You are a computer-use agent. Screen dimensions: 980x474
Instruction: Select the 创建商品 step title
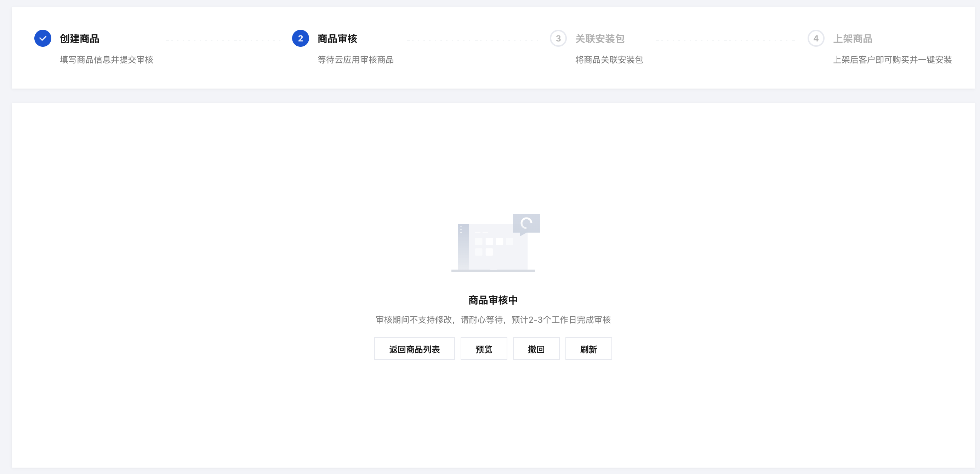(x=80, y=39)
